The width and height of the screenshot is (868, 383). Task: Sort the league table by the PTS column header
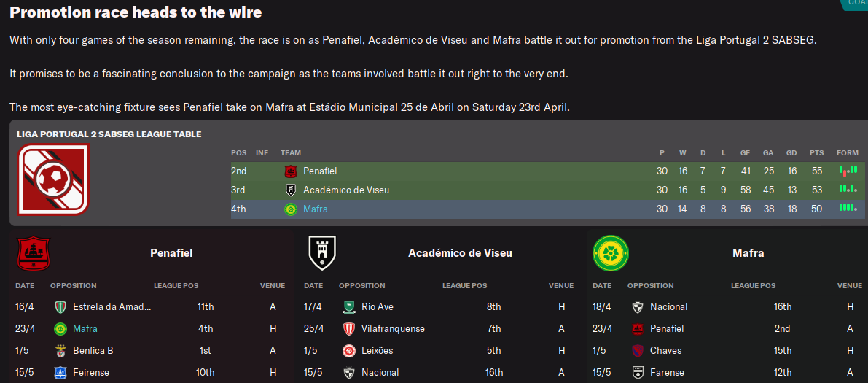[816, 153]
